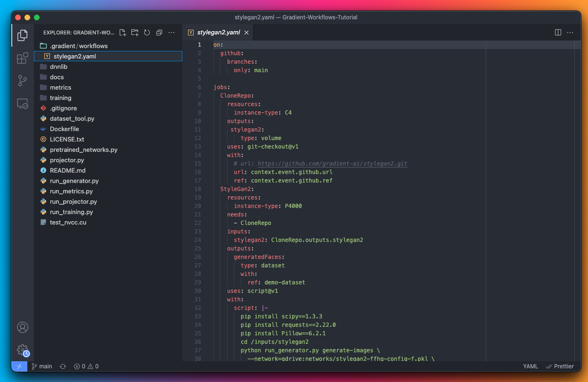Viewport: 588px width, 382px height.
Task: Open run_metrics.py file
Action: (108, 191)
